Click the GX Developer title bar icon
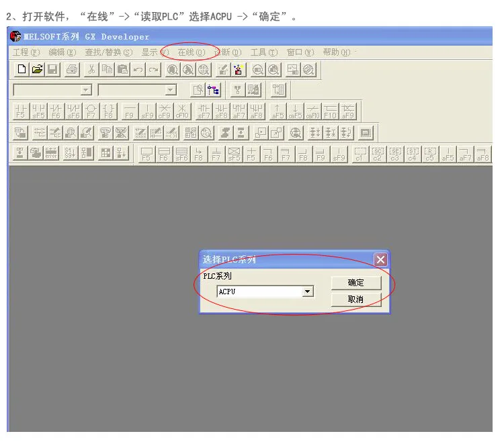The height and width of the screenshot is (442, 504). click(15, 36)
